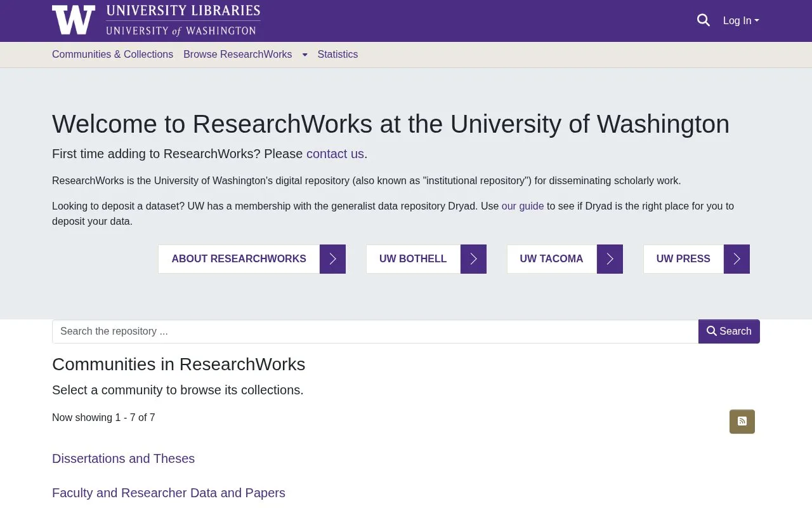Open the Dissertations and Theses community
Image resolution: width=812 pixels, height=508 pixels.
pyautogui.click(x=123, y=458)
